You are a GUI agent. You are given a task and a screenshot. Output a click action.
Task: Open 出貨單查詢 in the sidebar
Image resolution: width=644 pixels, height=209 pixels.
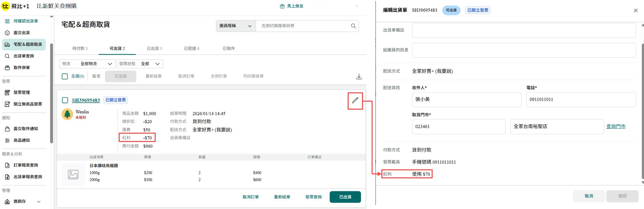tap(23, 56)
